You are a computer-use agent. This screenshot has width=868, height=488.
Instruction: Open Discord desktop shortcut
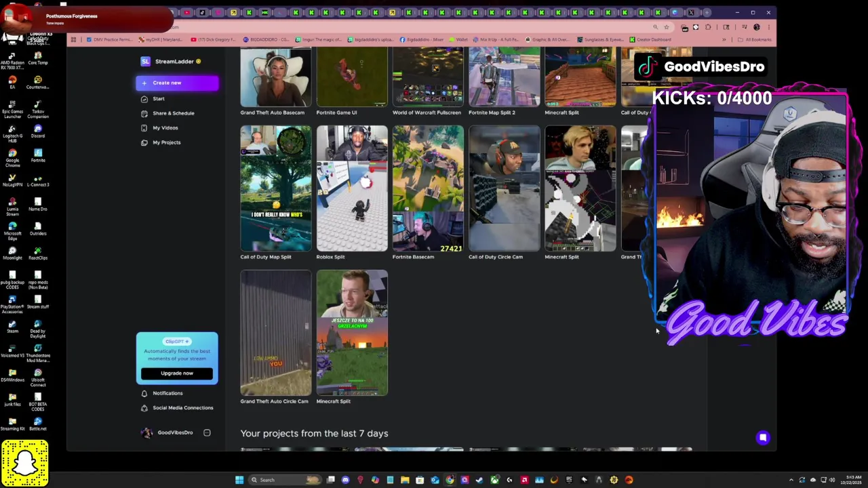pos(38,131)
